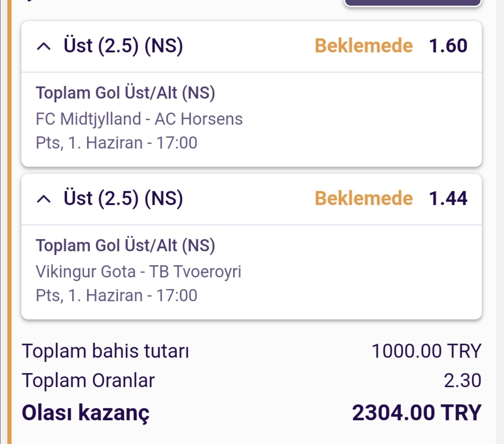Click the Toplam Oranlar 2.30 value
Image resolution: width=504 pixels, height=444 pixels.
pyautogui.click(x=462, y=381)
